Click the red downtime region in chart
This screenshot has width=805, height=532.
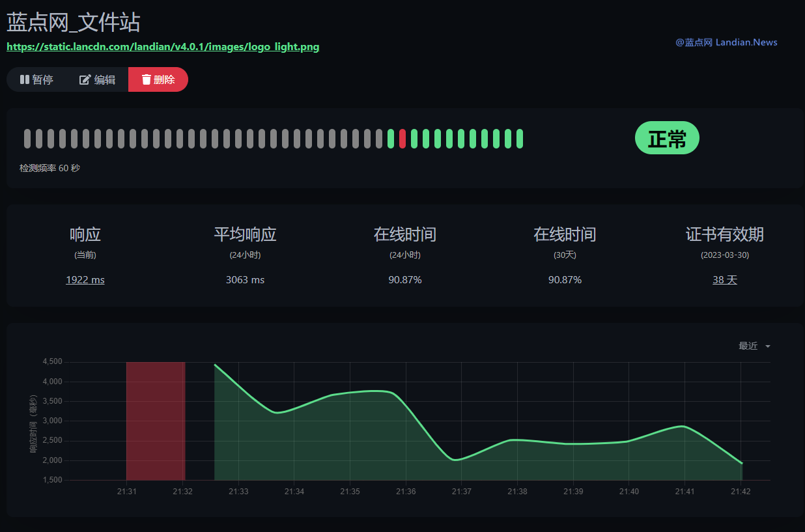pos(156,421)
